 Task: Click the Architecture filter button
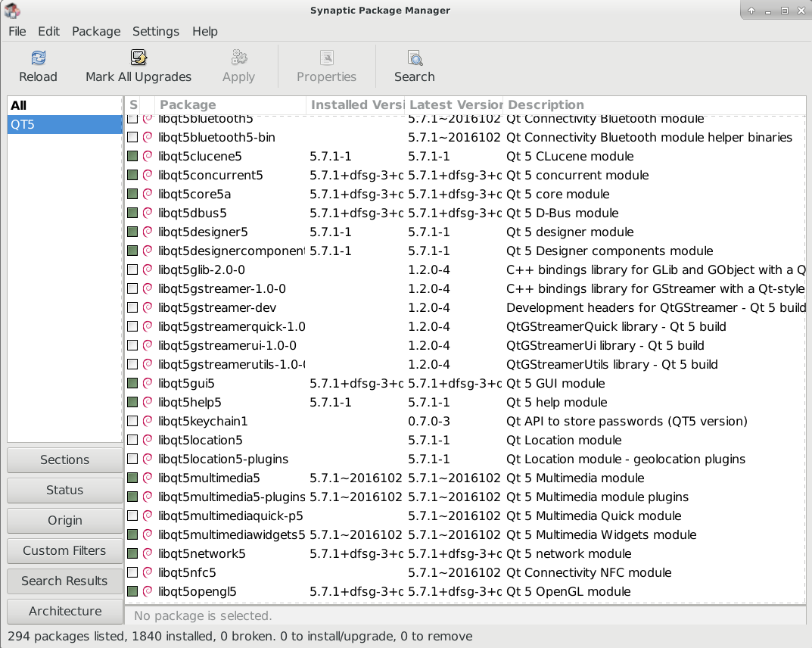click(x=65, y=611)
